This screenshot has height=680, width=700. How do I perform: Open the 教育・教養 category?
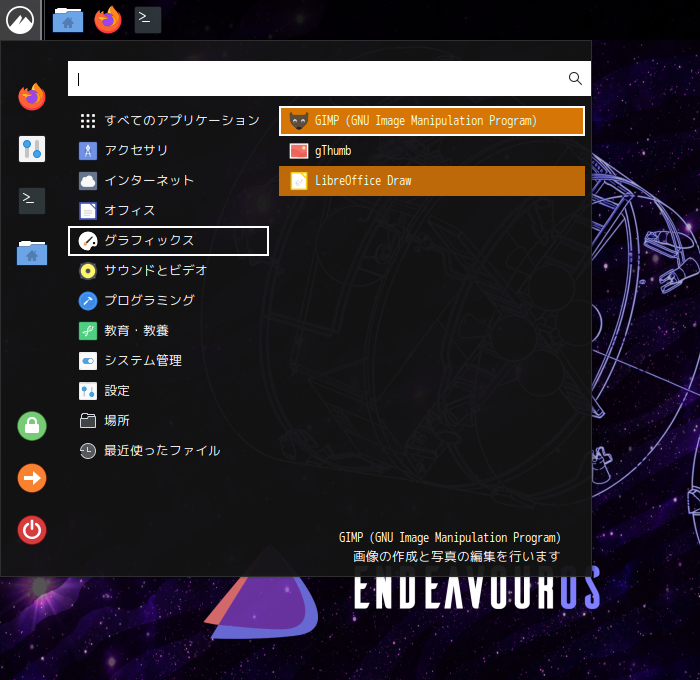point(168,331)
